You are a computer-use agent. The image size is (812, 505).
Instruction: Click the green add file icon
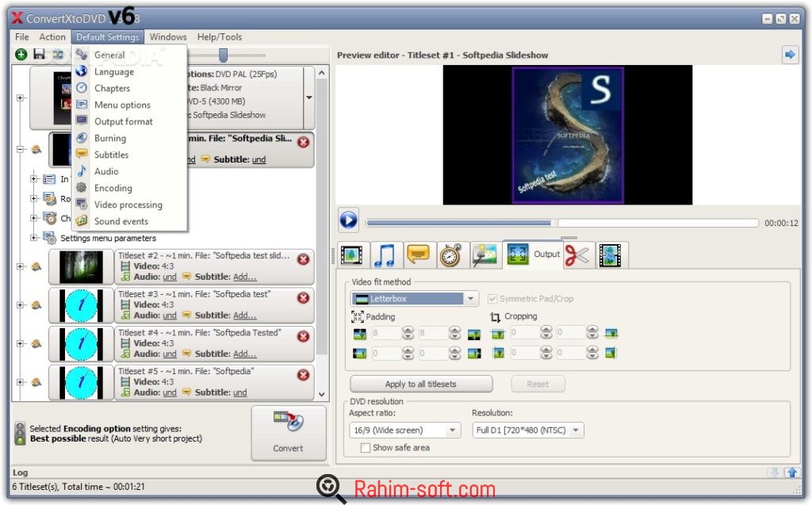[21, 55]
